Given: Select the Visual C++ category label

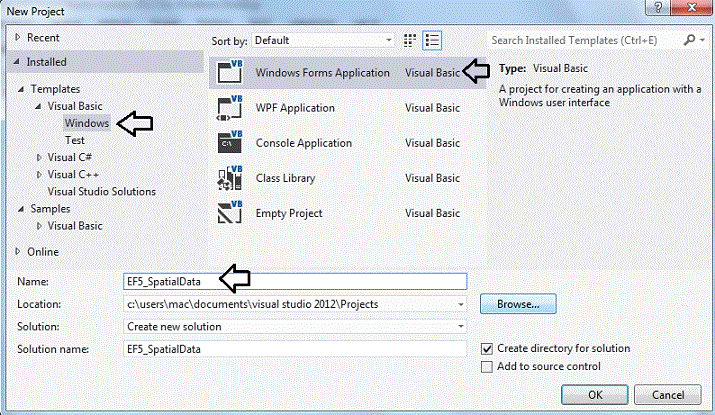Looking at the screenshot, I should coord(73,175).
